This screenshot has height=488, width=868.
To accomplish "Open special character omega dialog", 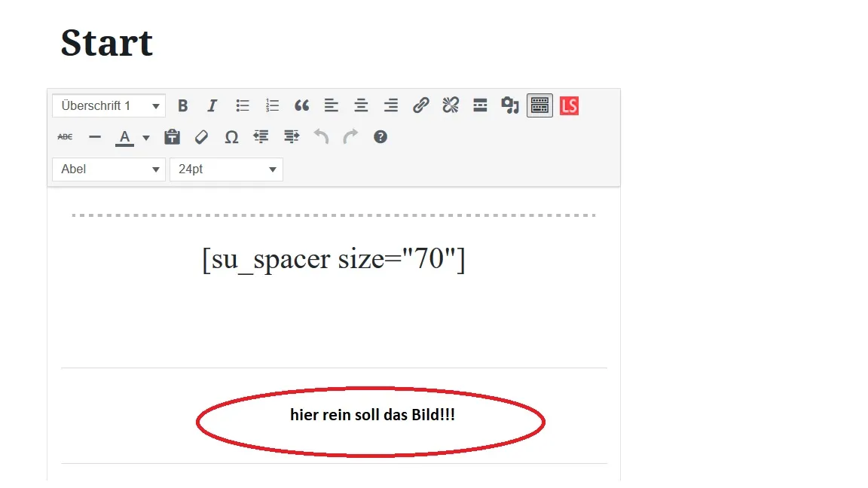I will tap(231, 136).
